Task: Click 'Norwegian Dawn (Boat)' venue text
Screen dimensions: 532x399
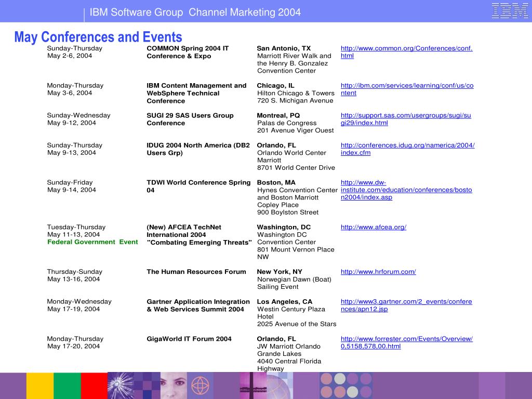Action: coord(294,279)
